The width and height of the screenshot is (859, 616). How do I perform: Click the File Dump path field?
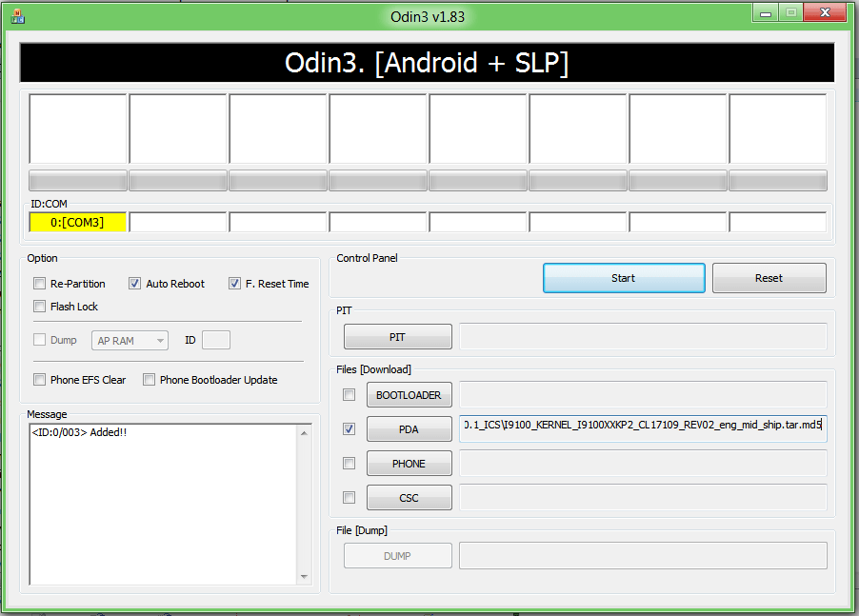click(x=643, y=556)
